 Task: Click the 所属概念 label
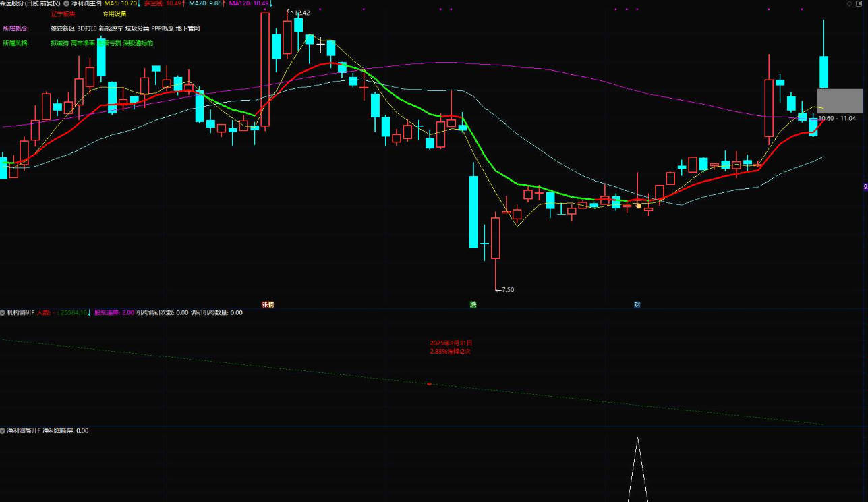[x=16, y=28]
